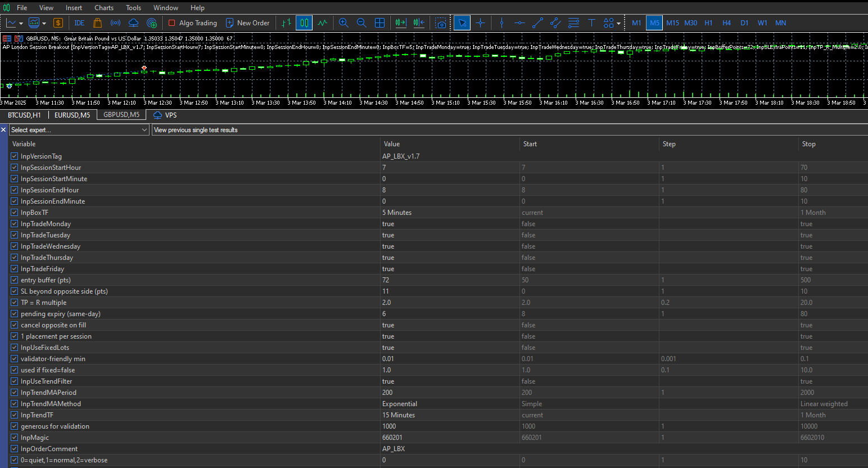The height and width of the screenshot is (468, 868).
Task: Set timeframe to M15
Action: [x=672, y=23]
